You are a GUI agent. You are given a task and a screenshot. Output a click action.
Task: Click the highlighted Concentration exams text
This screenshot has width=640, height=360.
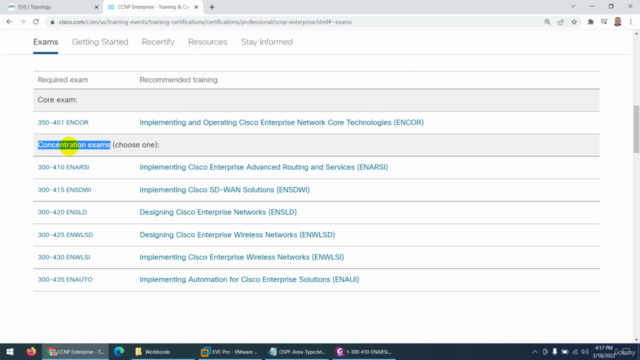(74, 145)
